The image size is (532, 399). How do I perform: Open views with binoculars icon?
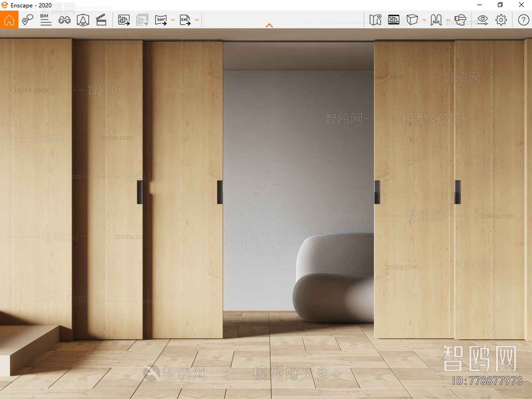pos(65,20)
